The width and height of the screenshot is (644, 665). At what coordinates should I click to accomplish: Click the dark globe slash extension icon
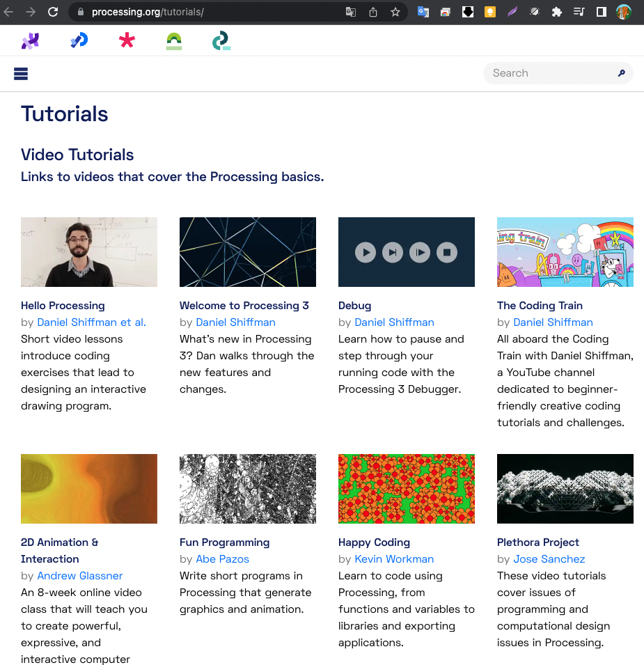coord(535,12)
